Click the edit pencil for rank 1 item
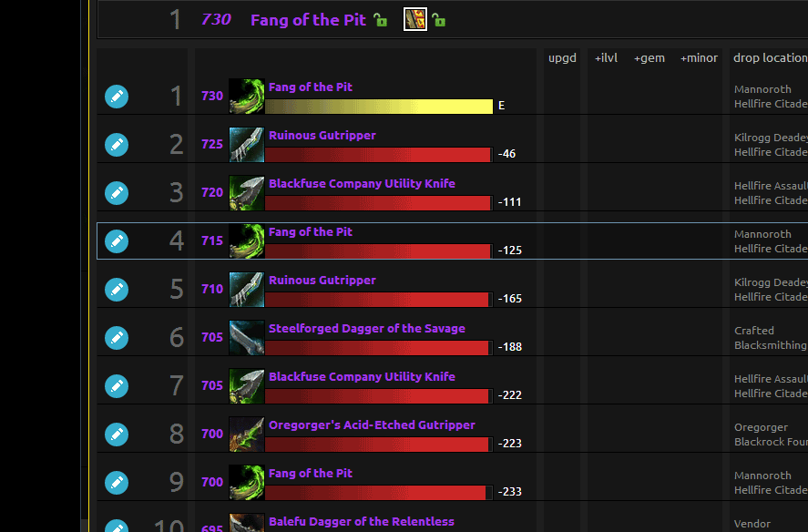This screenshot has width=808, height=532. point(117,97)
